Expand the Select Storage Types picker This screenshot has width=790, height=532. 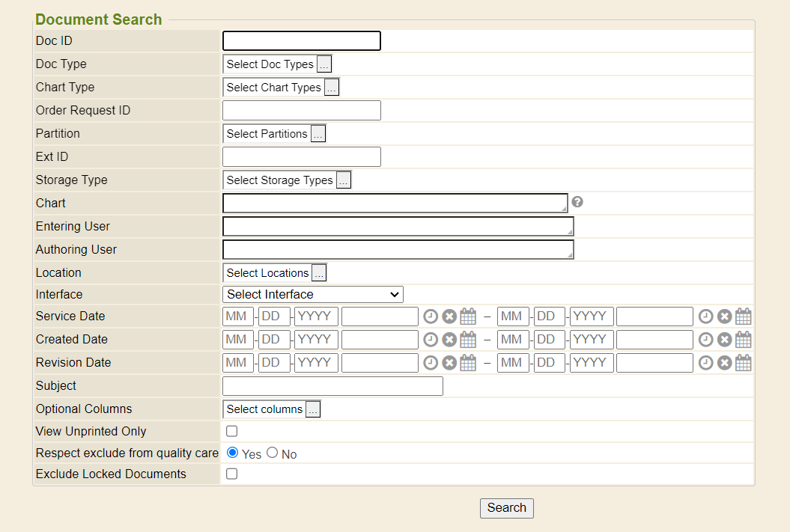(344, 180)
